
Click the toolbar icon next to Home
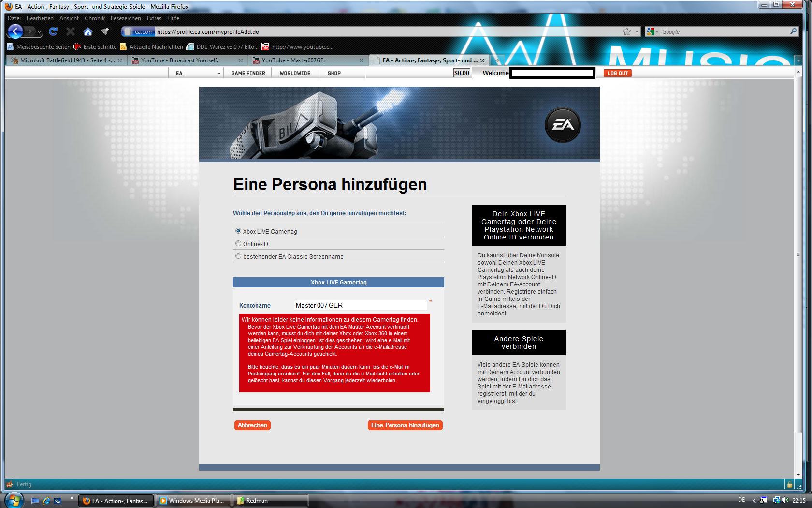click(x=105, y=32)
